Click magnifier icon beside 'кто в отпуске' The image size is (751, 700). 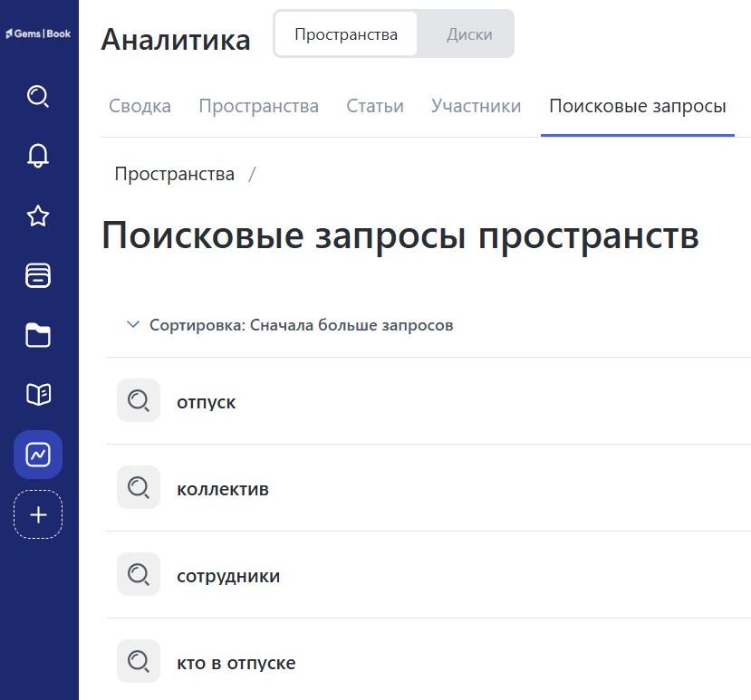click(139, 661)
